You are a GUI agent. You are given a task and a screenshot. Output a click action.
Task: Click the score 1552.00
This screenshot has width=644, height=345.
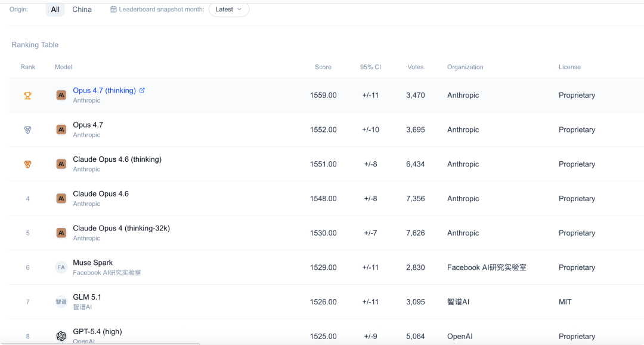(323, 130)
